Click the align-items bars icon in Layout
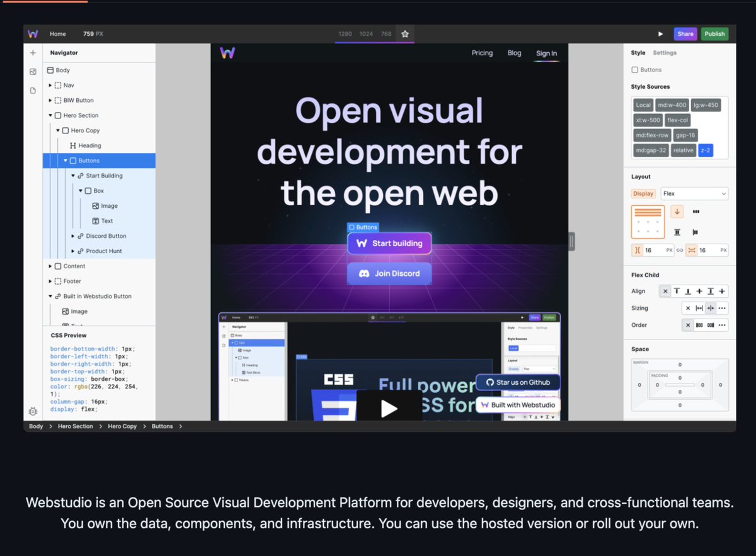 [x=696, y=232]
